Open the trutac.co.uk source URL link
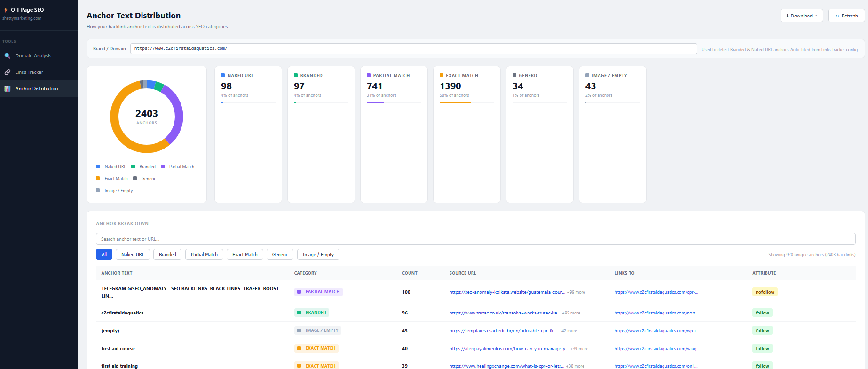This screenshot has height=369, width=868. pyautogui.click(x=505, y=313)
